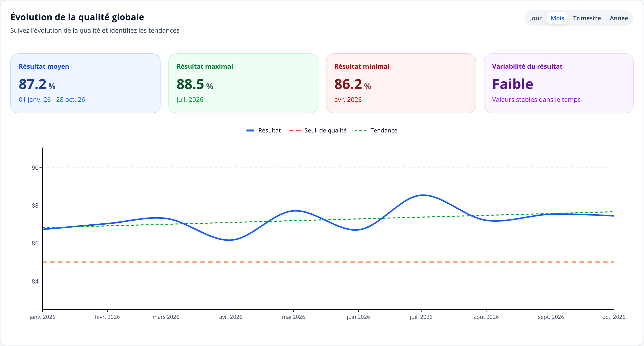Click the orange dashed Seuil legend swatch
The width and height of the screenshot is (644, 346).
[x=295, y=130]
